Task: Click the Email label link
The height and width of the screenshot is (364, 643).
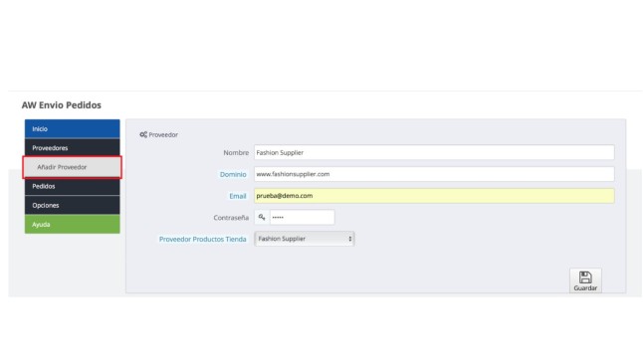Action: coord(238,196)
